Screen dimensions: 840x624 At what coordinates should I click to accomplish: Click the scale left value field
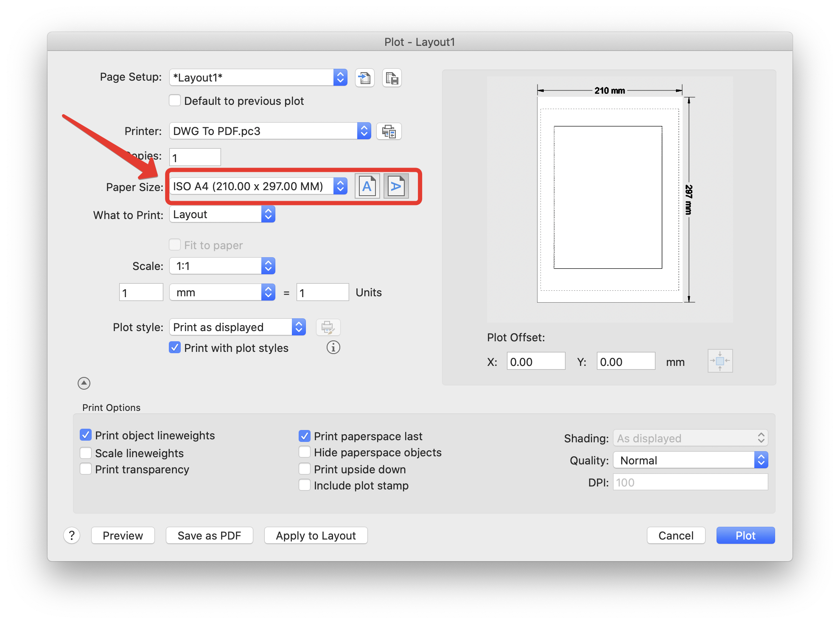(x=141, y=292)
